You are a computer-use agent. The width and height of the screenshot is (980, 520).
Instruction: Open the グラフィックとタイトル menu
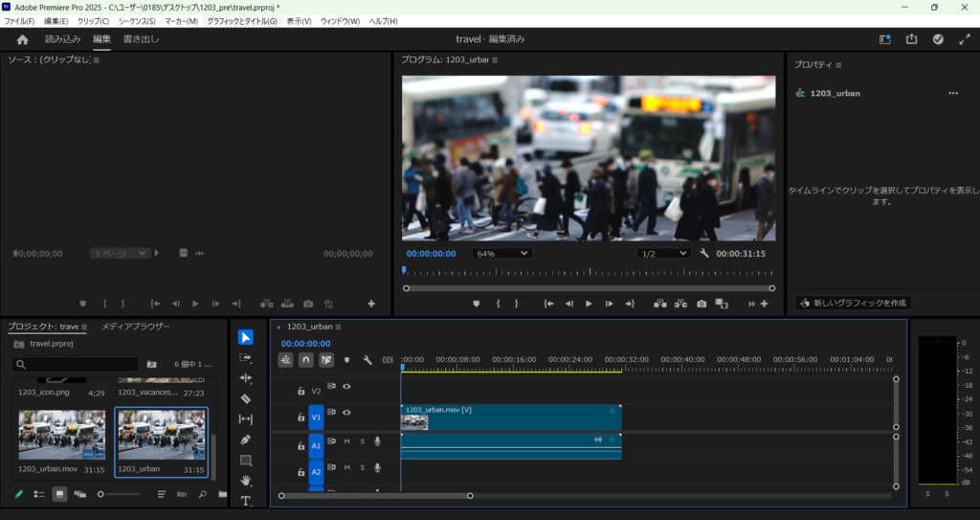click(x=241, y=21)
